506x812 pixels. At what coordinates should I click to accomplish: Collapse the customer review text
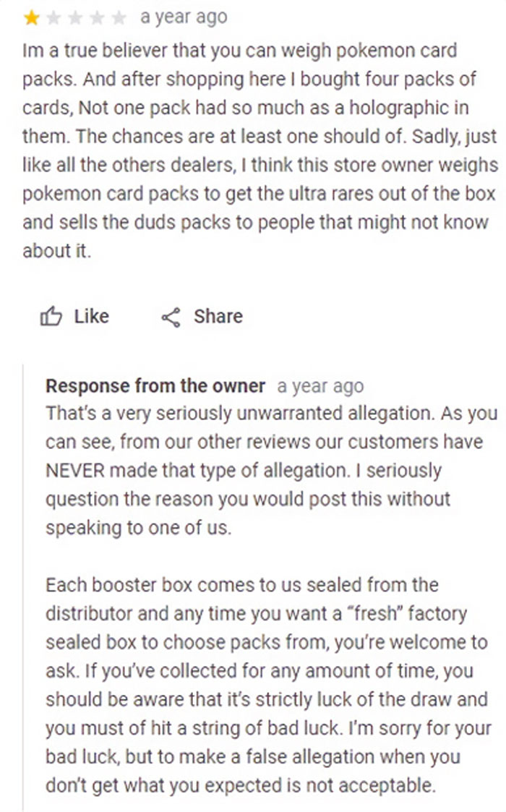click(x=252, y=150)
